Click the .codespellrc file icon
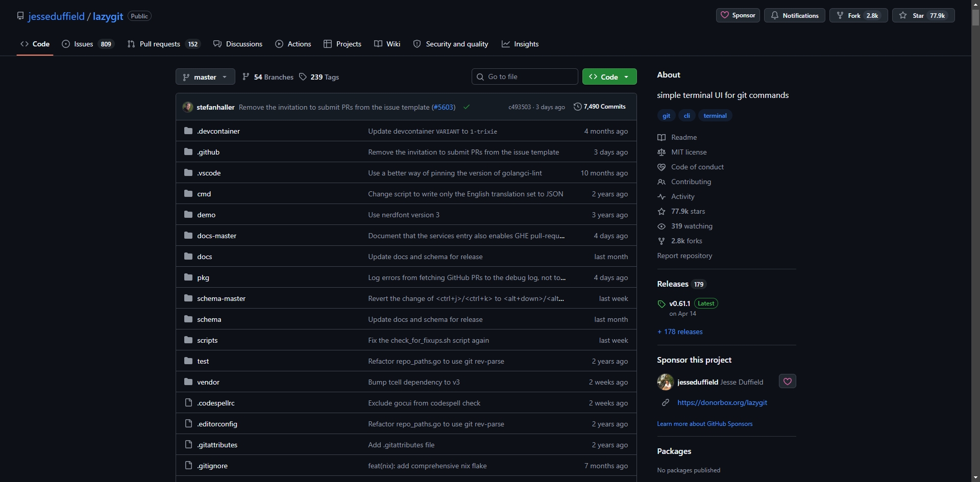 pyautogui.click(x=188, y=403)
